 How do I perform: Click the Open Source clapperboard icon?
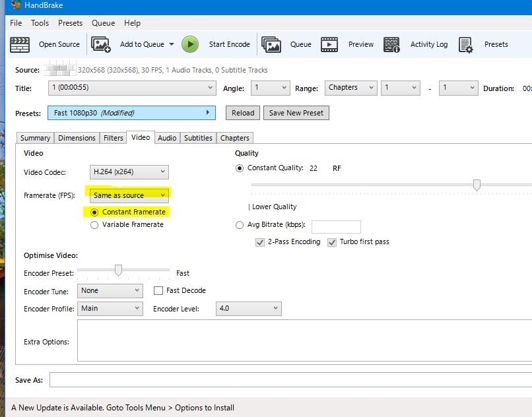pyautogui.click(x=20, y=44)
